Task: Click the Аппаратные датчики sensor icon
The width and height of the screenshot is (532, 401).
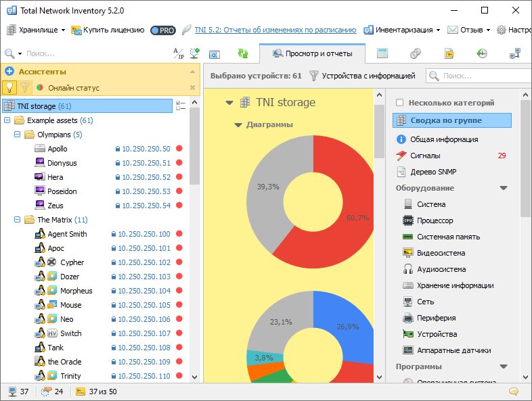Action: coord(408,350)
